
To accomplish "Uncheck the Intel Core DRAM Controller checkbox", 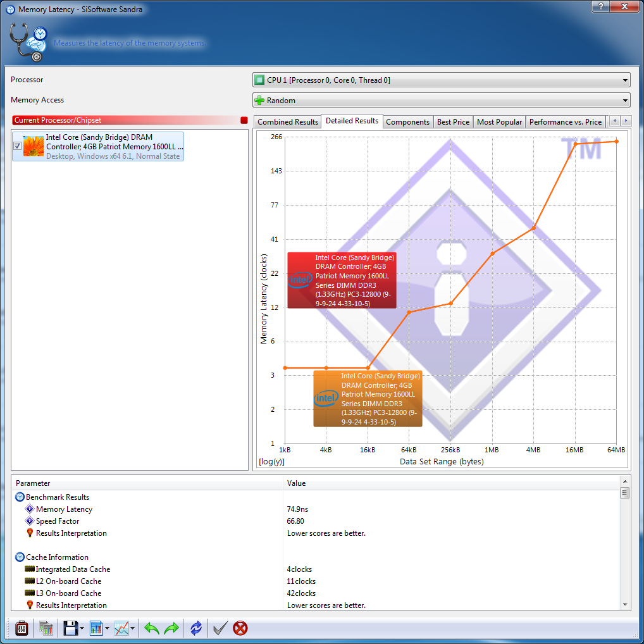I will click(18, 146).
